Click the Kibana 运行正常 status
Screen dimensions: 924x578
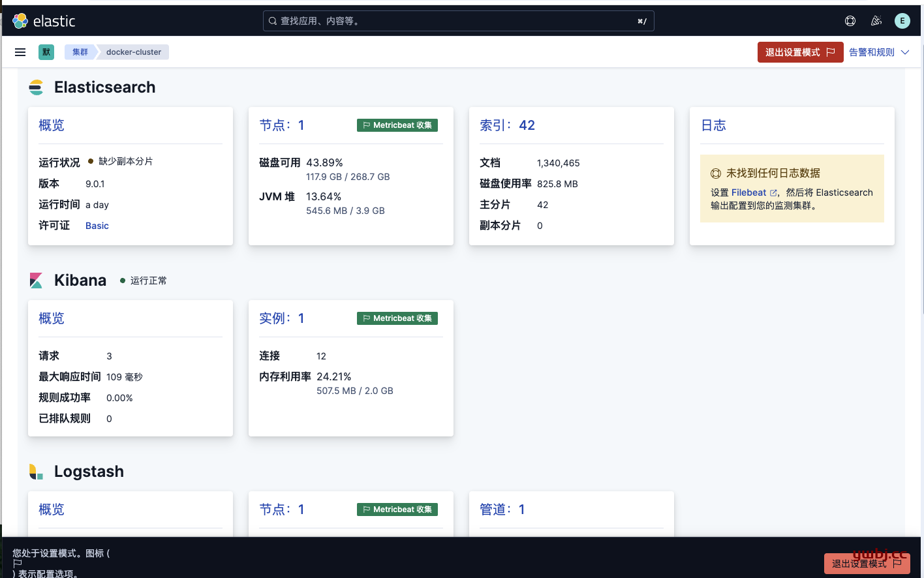click(144, 281)
